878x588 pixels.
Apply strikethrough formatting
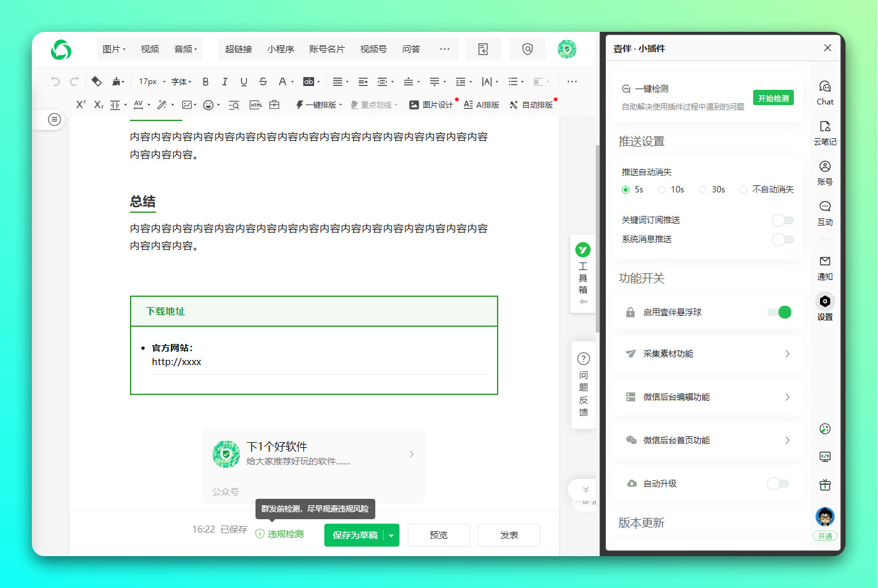click(x=263, y=82)
